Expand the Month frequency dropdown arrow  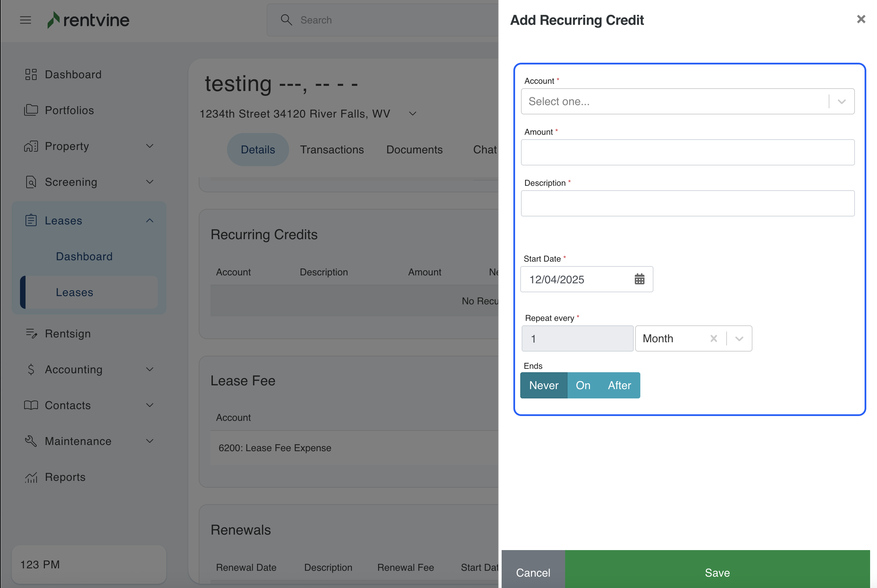[739, 338]
